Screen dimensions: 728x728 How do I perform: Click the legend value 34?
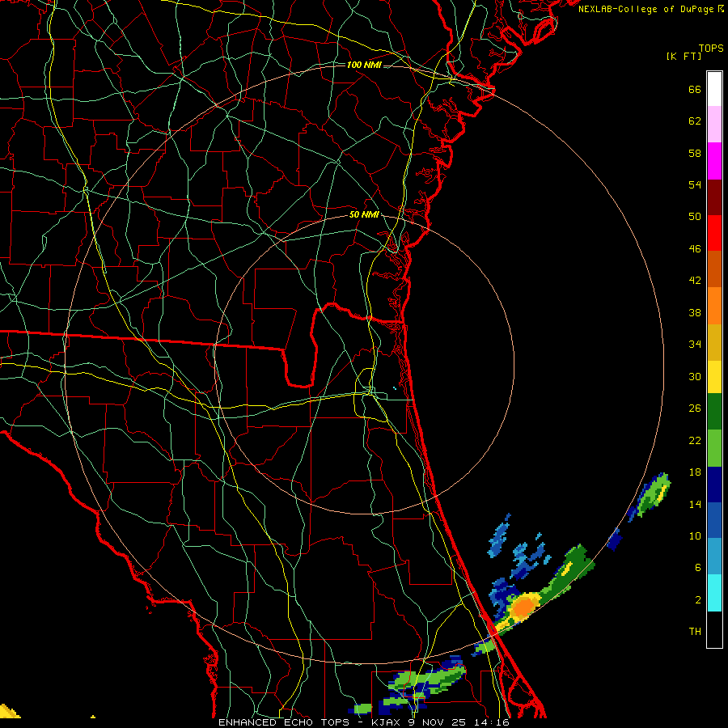coord(695,345)
